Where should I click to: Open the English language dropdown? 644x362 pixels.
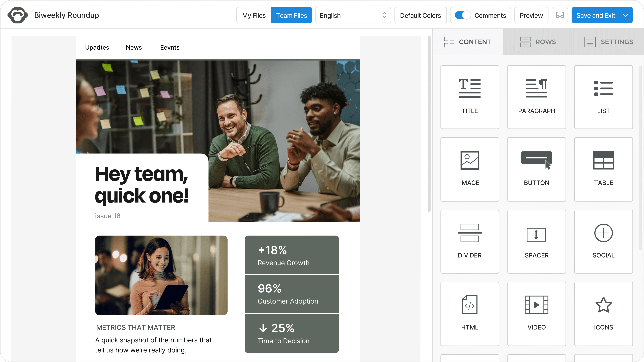(353, 15)
